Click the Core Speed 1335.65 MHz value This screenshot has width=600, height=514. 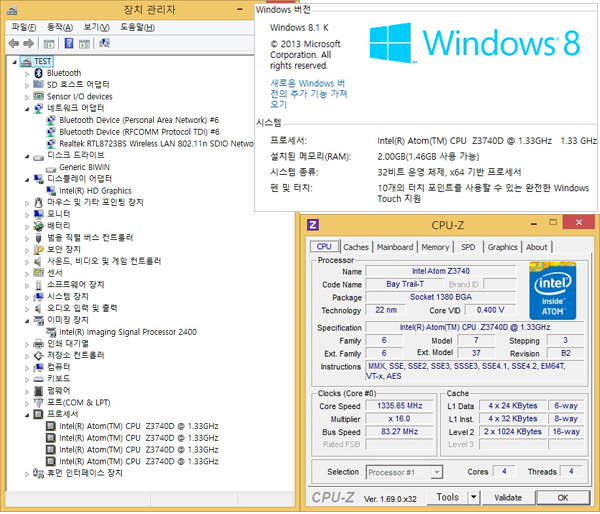pyautogui.click(x=399, y=406)
